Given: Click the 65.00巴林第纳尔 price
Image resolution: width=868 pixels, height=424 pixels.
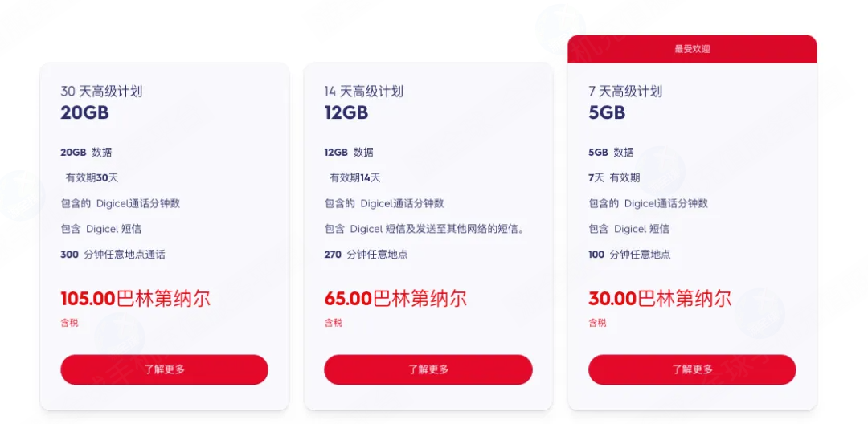Looking at the screenshot, I should pyautogui.click(x=395, y=300).
